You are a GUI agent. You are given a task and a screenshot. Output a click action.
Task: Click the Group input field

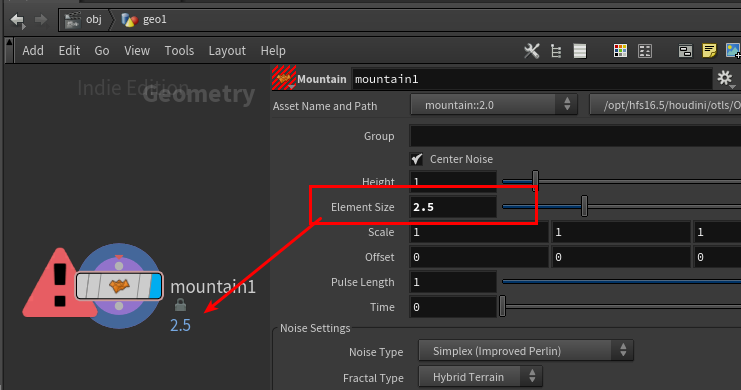(575, 136)
